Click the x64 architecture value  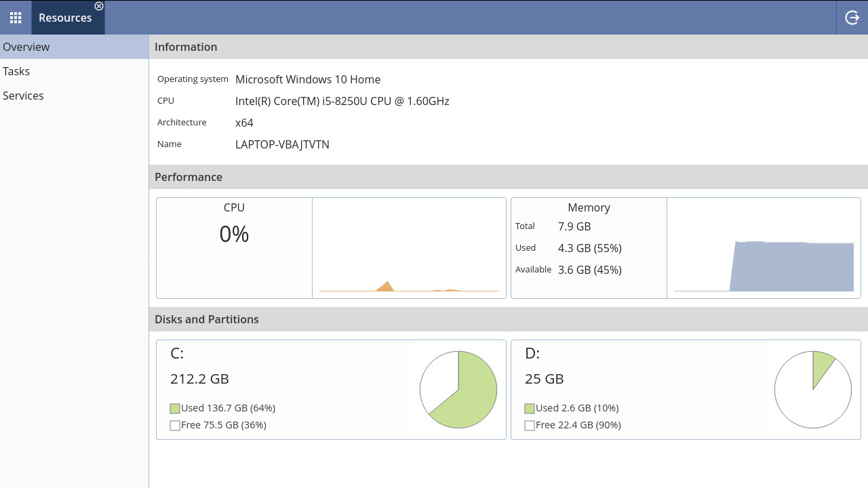coord(244,123)
